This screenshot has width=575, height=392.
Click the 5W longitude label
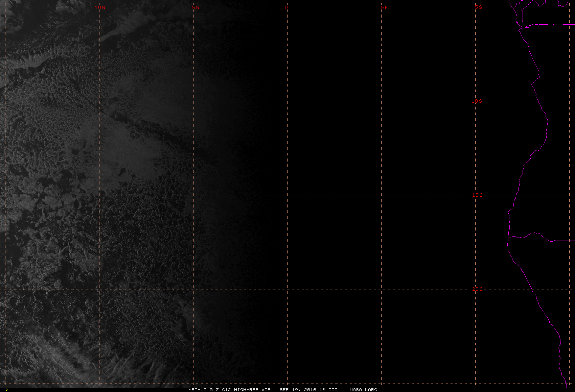pyautogui.click(x=195, y=7)
